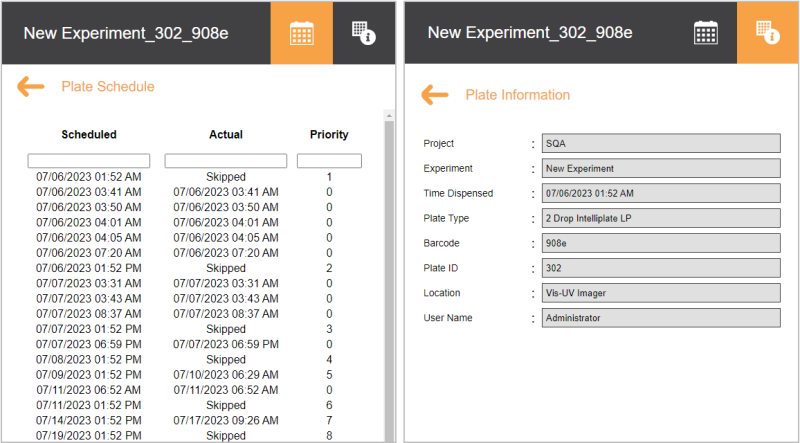800x443 pixels.
Task: Click the schedule list scrollbar up arrow
Action: click(x=389, y=116)
